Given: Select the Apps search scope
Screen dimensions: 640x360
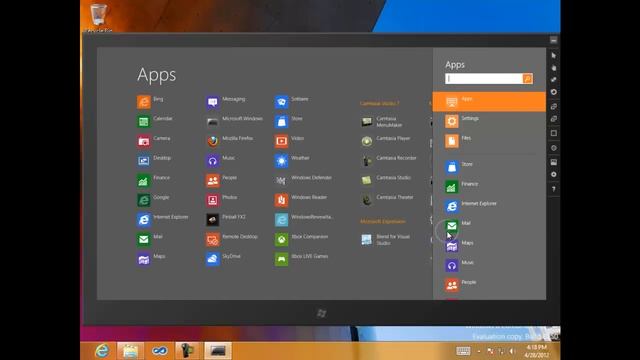Looking at the screenshot, I should [x=489, y=102].
